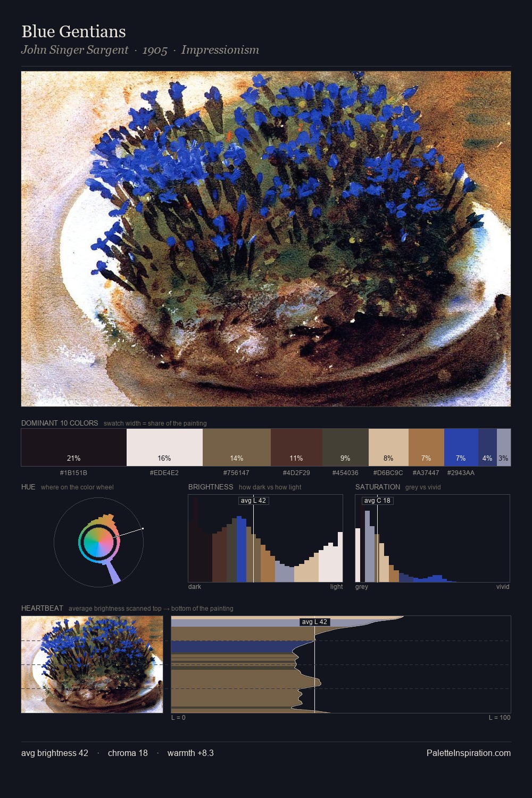Viewport: 532px width, 798px height.
Task: Select the 16% light swatch #EDE4E2
Action: pos(164,447)
